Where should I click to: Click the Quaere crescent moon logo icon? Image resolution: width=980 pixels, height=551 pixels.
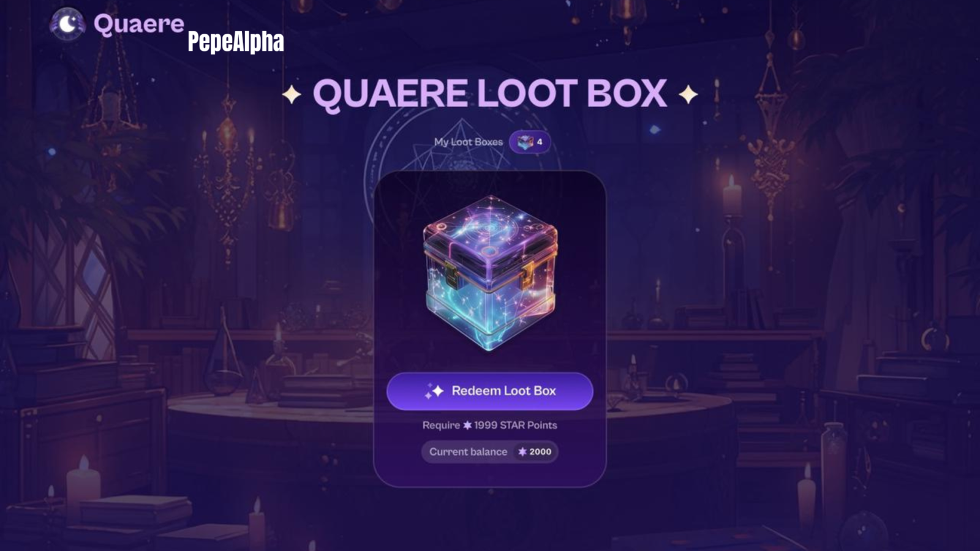point(67,24)
